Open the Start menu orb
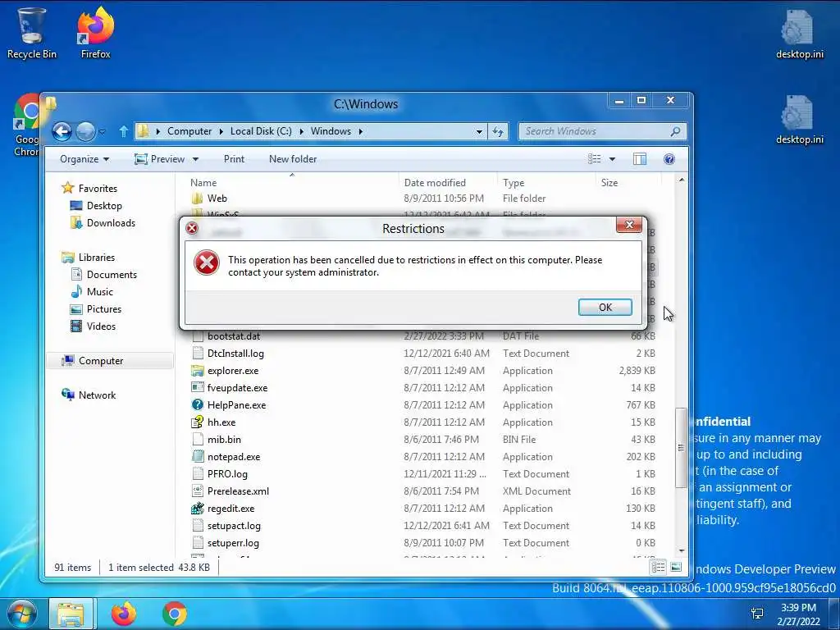 point(21,614)
